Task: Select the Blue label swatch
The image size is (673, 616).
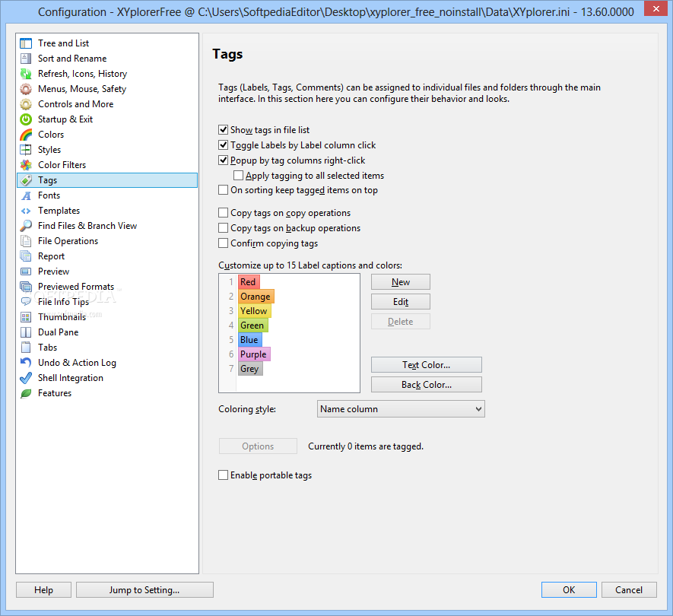Action: coord(249,340)
